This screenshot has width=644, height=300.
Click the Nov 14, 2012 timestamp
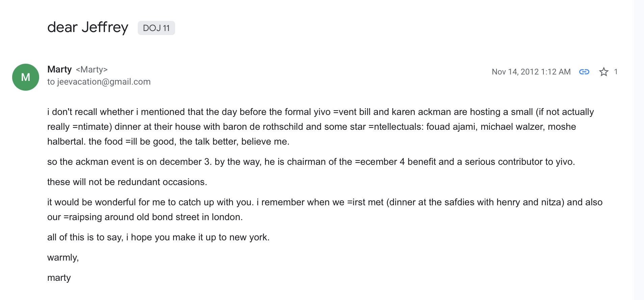[531, 72]
